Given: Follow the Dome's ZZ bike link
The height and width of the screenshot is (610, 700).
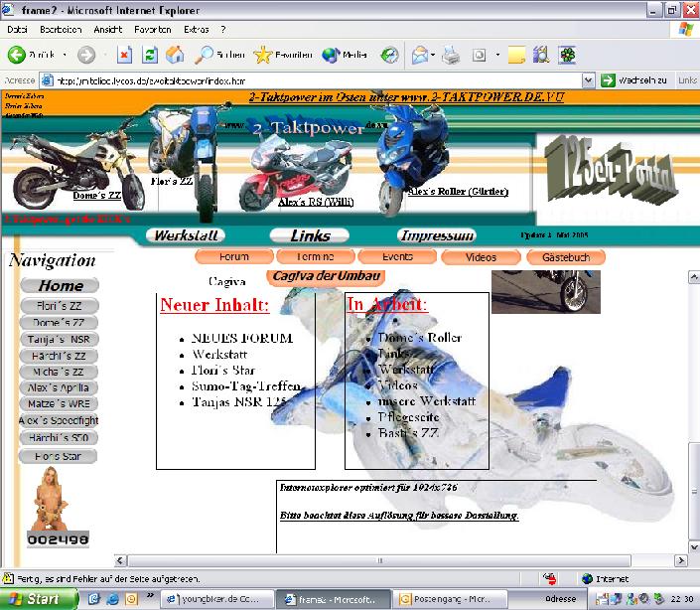Looking at the screenshot, I should [x=97, y=195].
